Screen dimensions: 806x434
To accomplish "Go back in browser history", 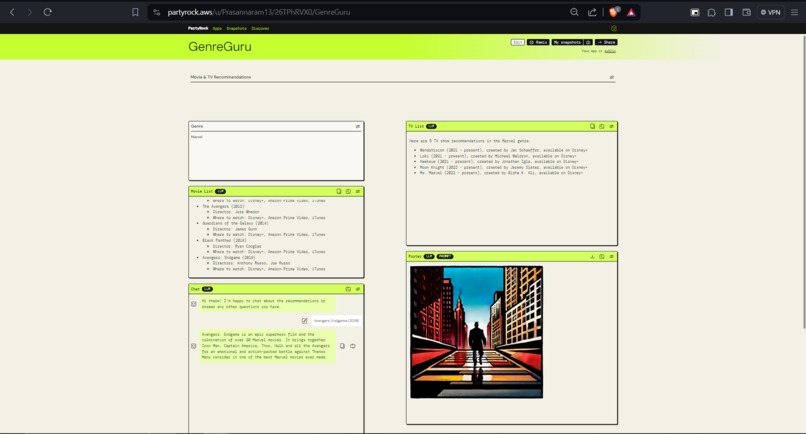I will [12, 12].
